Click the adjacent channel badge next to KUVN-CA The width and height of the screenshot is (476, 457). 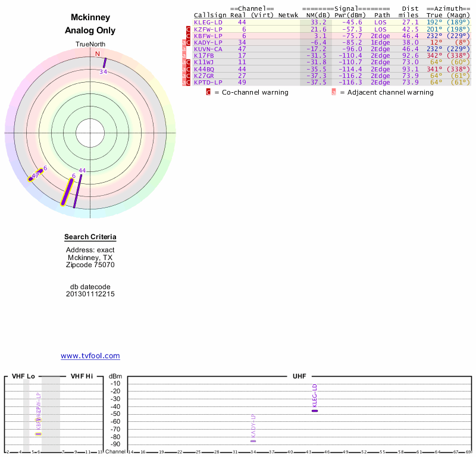click(x=184, y=49)
